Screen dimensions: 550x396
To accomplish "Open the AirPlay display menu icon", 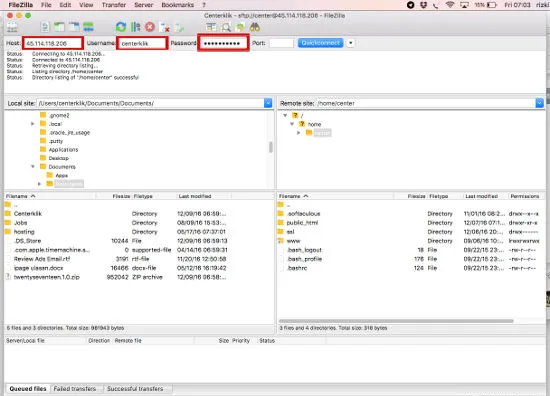I will [x=464, y=5].
